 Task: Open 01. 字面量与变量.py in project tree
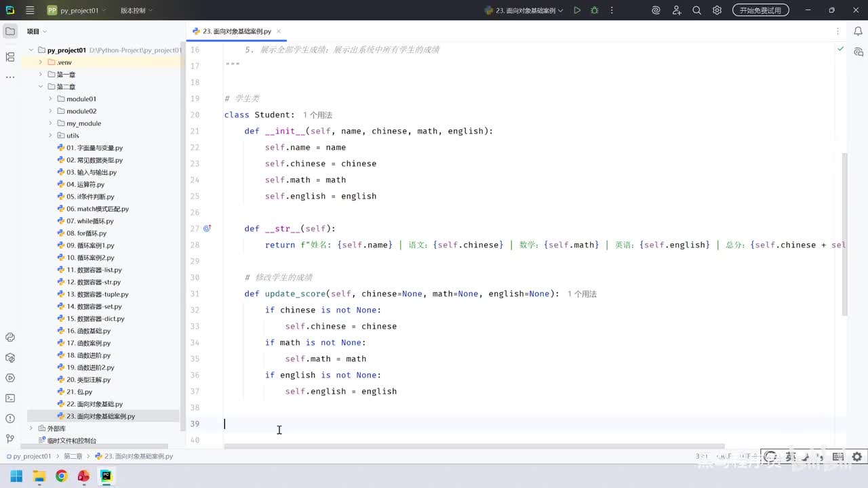point(94,148)
